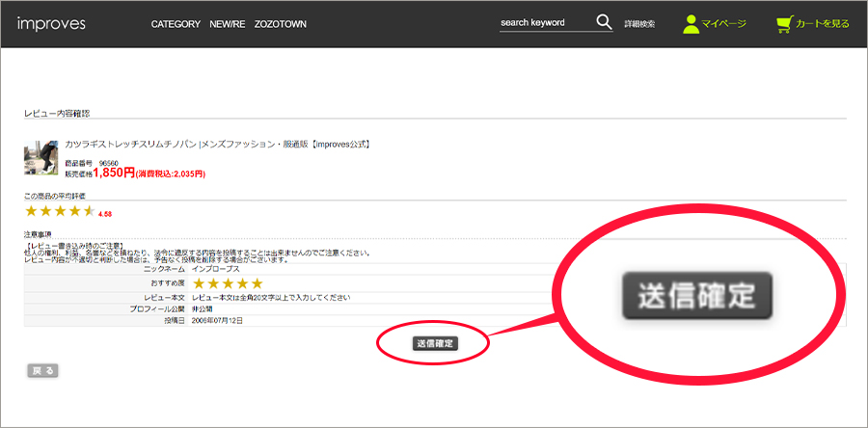The height and width of the screenshot is (428, 868).
Task: Click the half-filled star in average rating
Action: click(90, 211)
